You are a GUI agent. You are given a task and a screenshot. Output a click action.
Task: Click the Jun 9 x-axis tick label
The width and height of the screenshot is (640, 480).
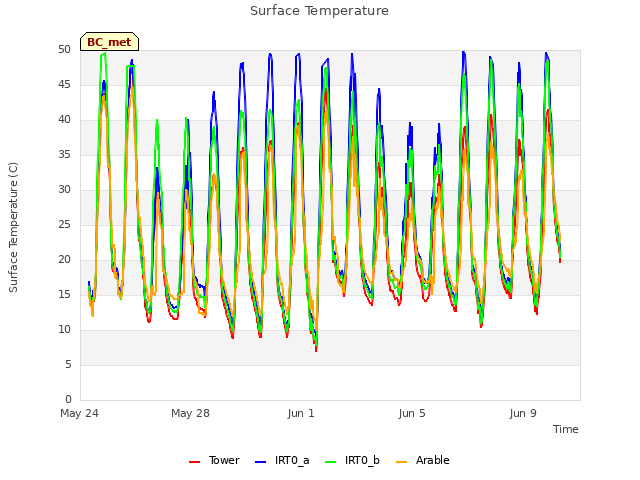click(523, 413)
